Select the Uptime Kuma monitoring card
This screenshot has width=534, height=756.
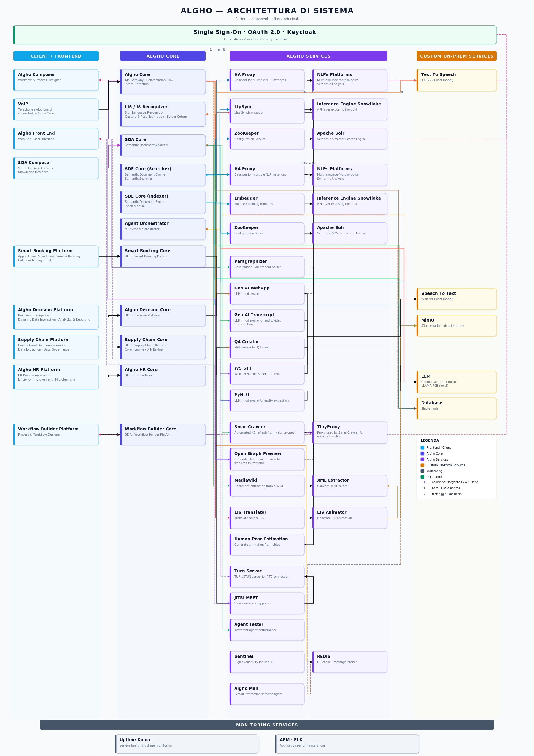click(x=187, y=744)
